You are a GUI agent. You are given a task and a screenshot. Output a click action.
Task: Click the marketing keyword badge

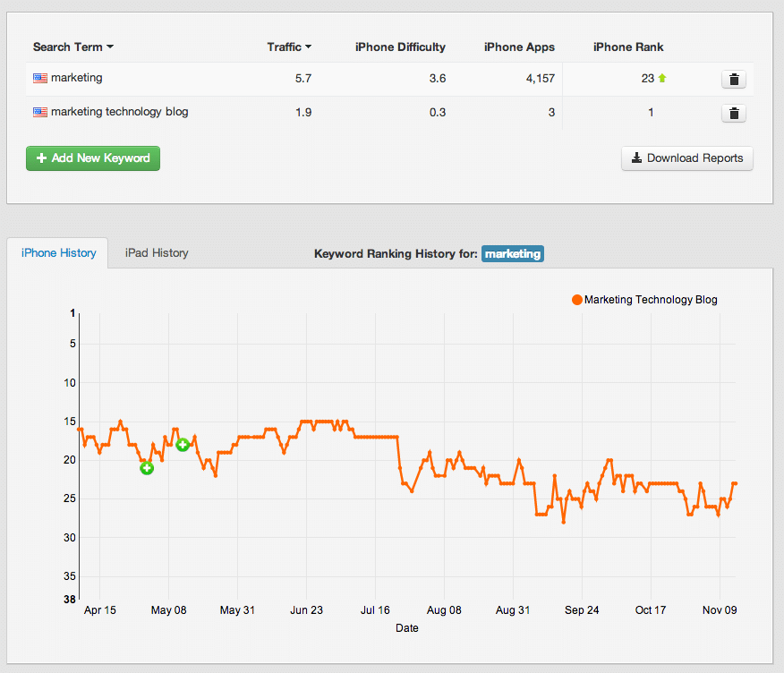[x=513, y=253]
